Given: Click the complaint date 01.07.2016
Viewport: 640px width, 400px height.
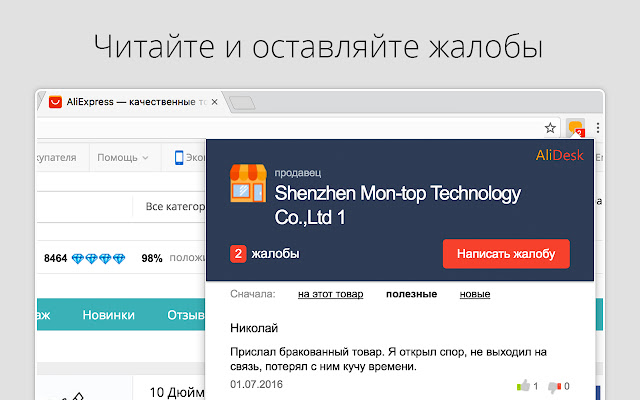Looking at the screenshot, I should pyautogui.click(x=256, y=384).
